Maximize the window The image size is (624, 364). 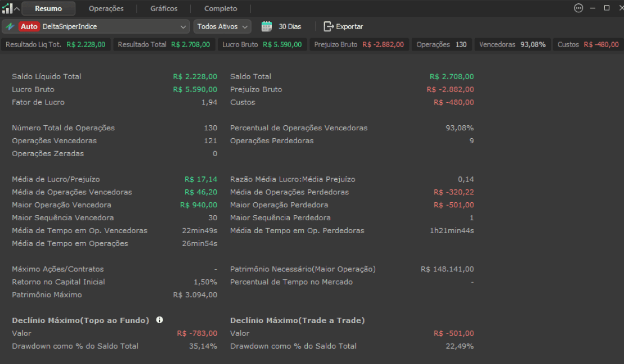[x=607, y=8]
